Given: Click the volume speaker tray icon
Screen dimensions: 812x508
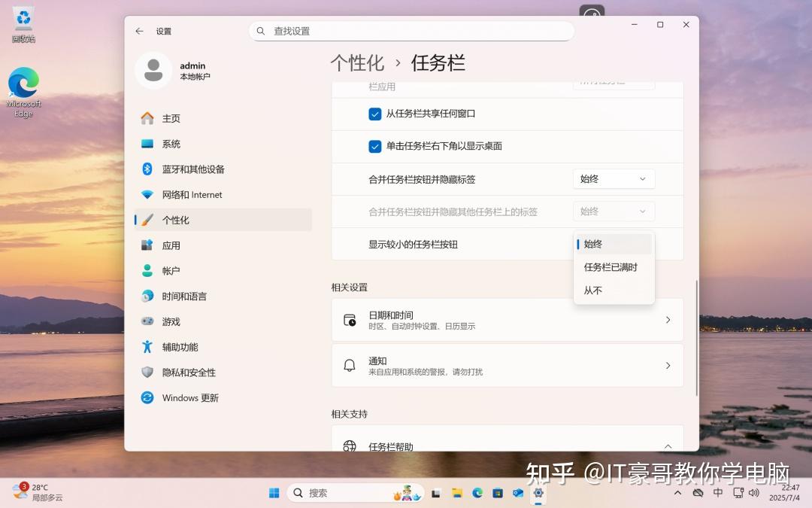Looking at the screenshot, I should tap(754, 493).
